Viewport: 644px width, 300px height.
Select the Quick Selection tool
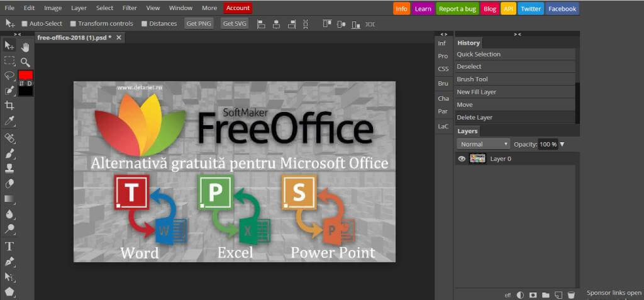point(9,91)
